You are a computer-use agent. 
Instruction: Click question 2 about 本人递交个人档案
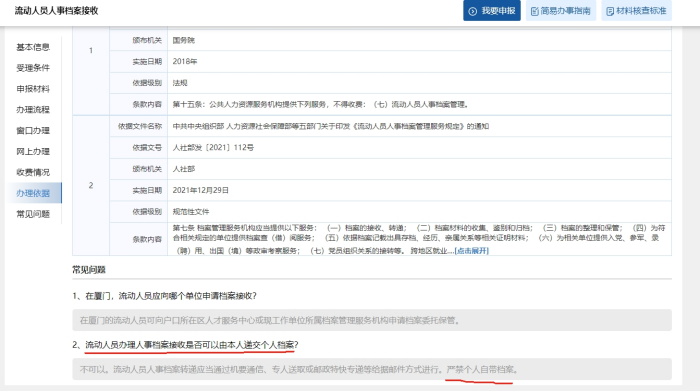pos(186,345)
